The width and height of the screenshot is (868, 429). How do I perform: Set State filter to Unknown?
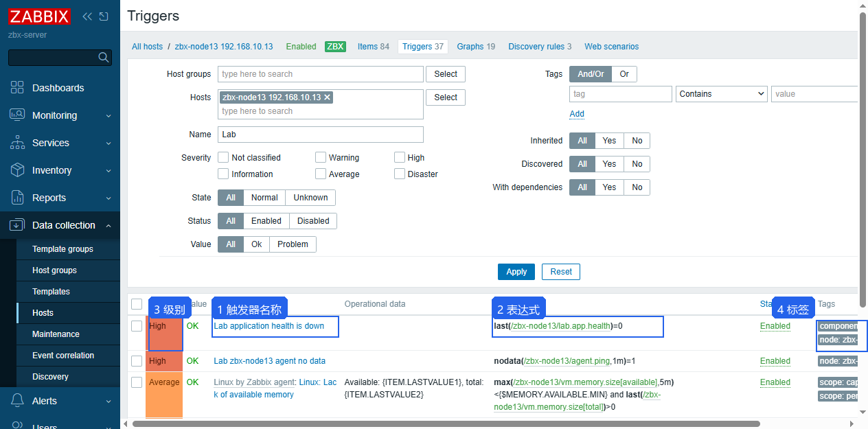(310, 198)
